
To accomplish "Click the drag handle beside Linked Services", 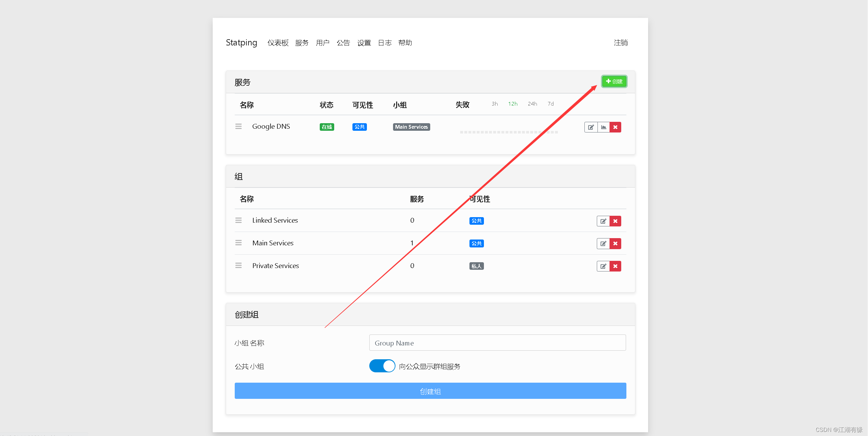I will pyautogui.click(x=239, y=220).
